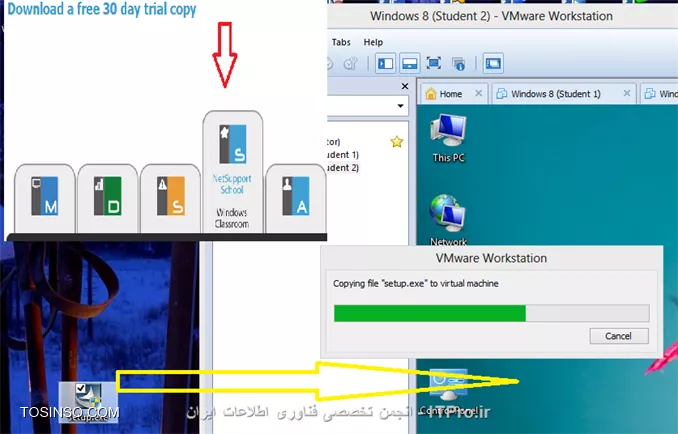Select library entry ending in 'udent 1)'

coord(343,155)
